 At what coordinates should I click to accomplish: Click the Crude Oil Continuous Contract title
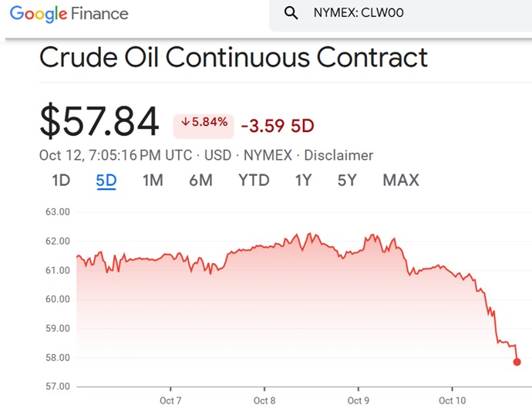(x=233, y=57)
